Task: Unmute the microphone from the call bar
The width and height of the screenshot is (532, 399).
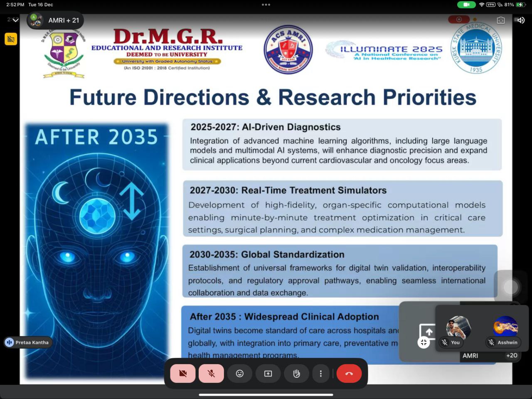Action: tap(211, 374)
